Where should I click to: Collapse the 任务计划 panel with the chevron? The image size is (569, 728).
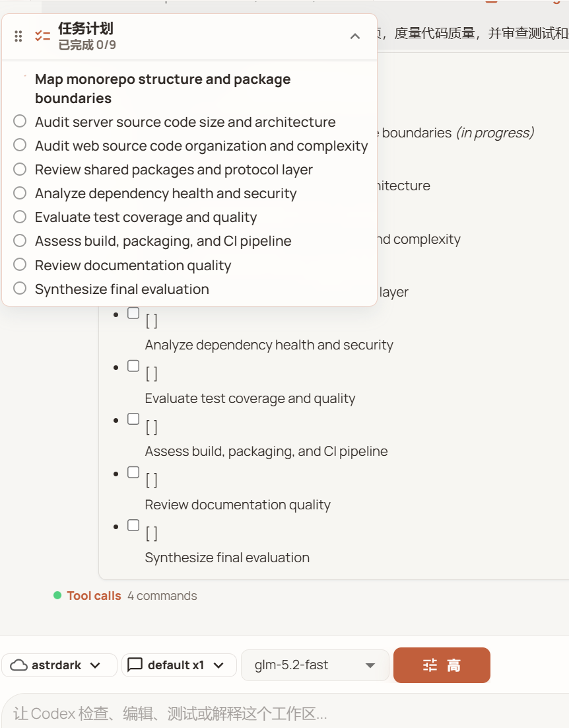(355, 36)
